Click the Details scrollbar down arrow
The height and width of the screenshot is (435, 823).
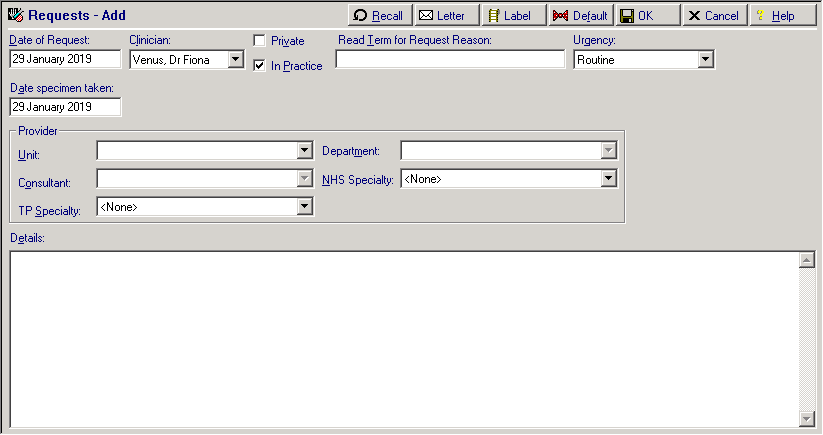807,420
